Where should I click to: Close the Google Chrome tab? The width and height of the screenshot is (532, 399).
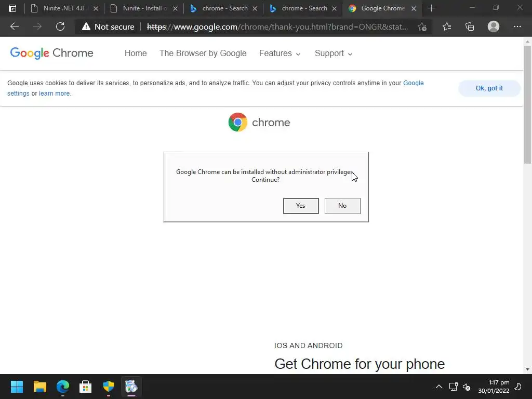coord(414,8)
